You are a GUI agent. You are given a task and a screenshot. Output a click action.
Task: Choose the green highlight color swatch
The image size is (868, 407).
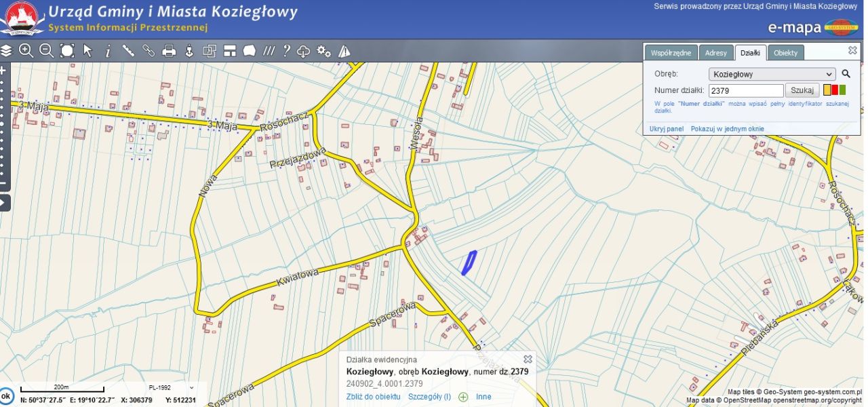(x=842, y=90)
